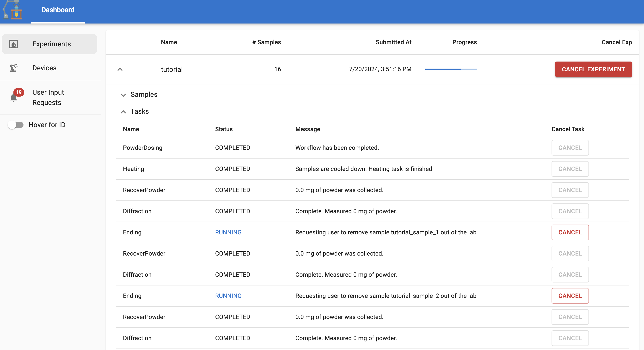Viewport: 644px width, 350px height.
Task: Click the Devices robot arm icon
Action: click(13, 68)
